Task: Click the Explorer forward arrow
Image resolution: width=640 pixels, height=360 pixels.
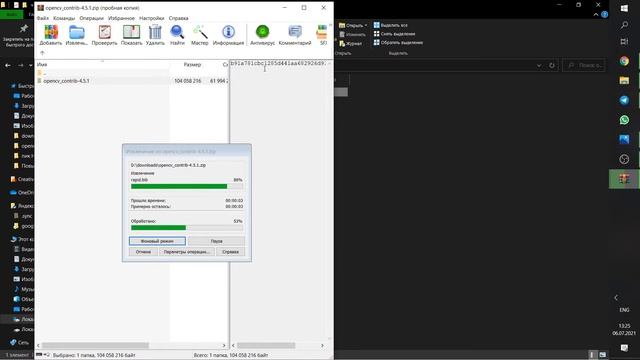Action: (x=21, y=65)
